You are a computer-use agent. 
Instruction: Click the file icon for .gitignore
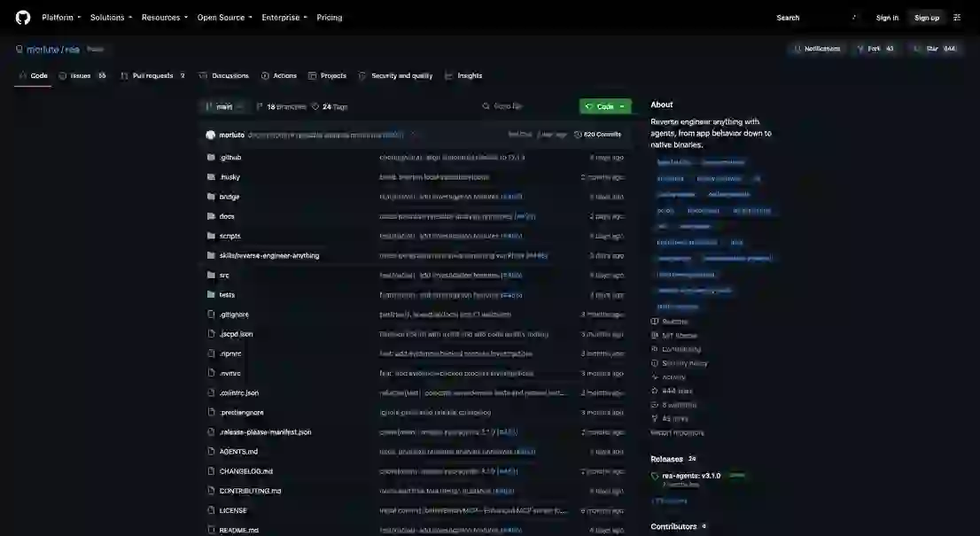tap(211, 315)
